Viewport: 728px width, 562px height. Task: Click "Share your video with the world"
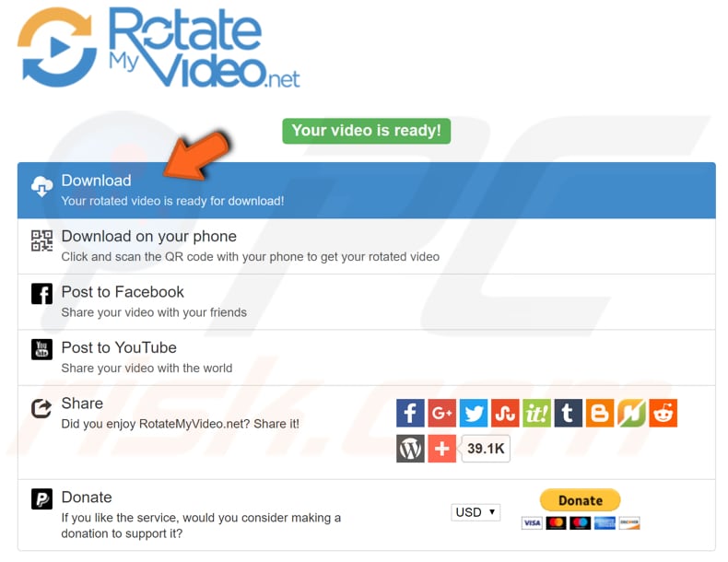(x=147, y=368)
